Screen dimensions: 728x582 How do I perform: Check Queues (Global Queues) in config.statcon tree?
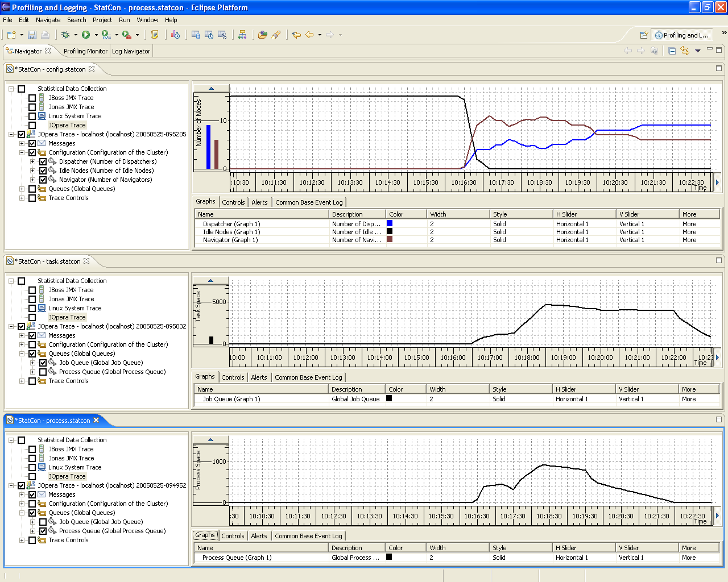coord(32,189)
